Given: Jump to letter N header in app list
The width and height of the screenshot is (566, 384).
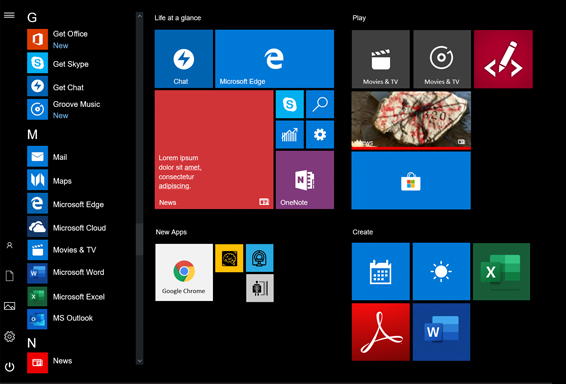Looking at the screenshot, I should point(31,343).
